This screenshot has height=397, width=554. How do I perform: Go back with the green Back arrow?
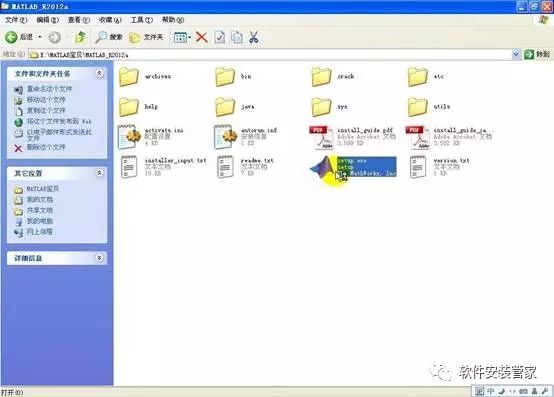(x=19, y=37)
